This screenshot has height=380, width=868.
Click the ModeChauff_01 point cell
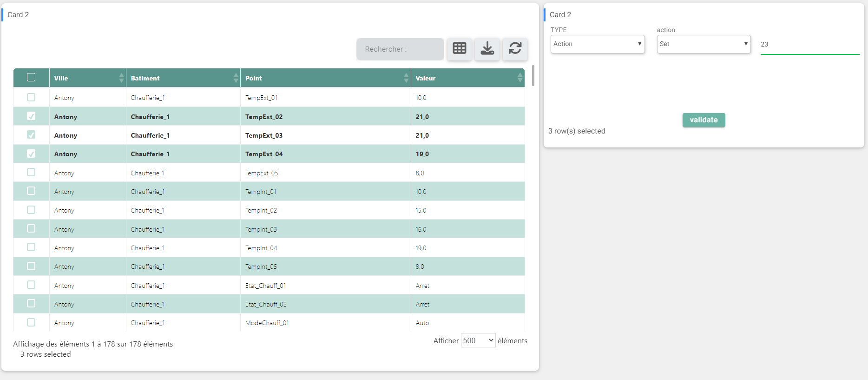267,323
